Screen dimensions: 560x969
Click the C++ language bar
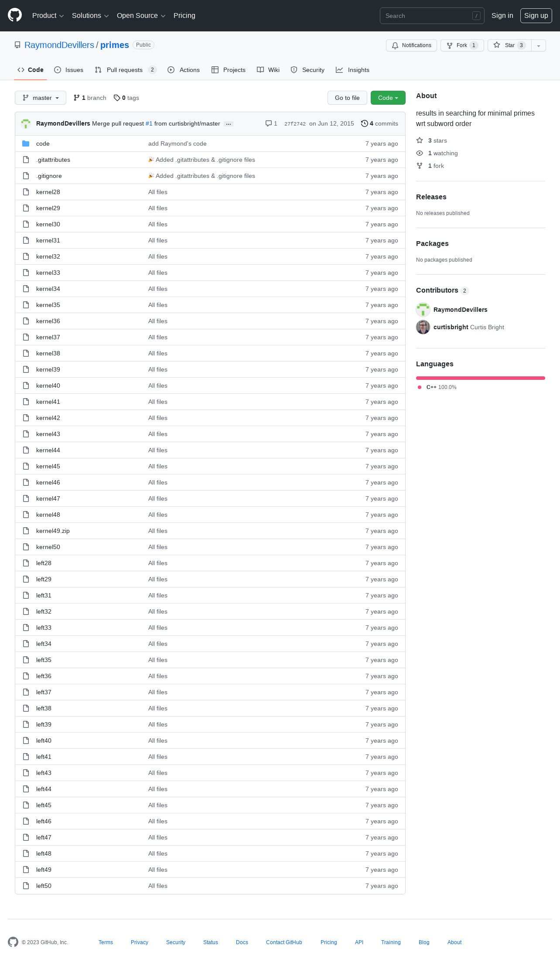[481, 378]
